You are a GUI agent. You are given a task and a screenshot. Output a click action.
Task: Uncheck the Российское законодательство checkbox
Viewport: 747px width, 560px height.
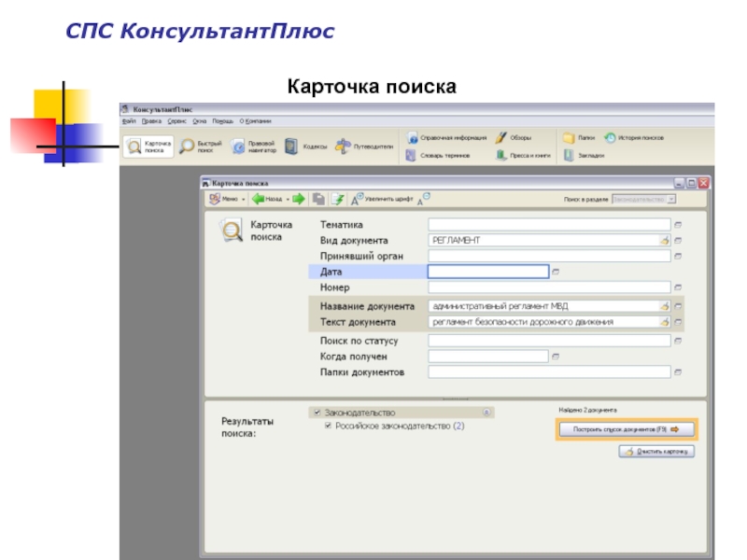click(x=328, y=426)
